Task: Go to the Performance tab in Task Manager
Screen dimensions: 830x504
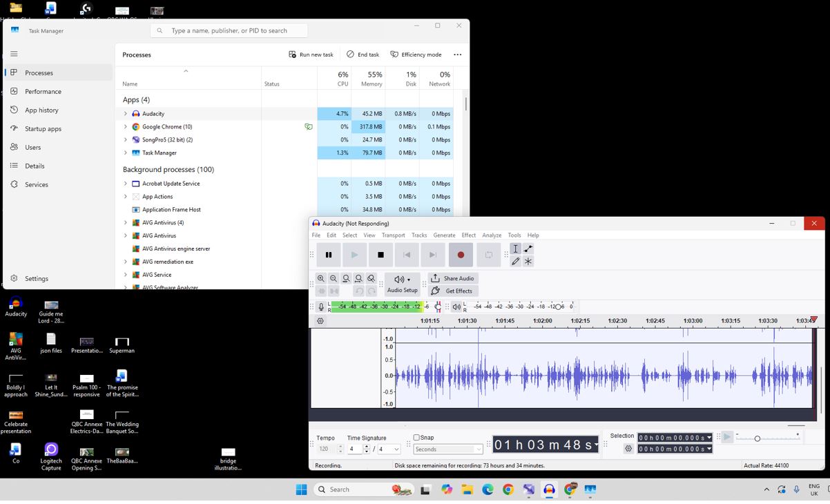Action: (43, 91)
